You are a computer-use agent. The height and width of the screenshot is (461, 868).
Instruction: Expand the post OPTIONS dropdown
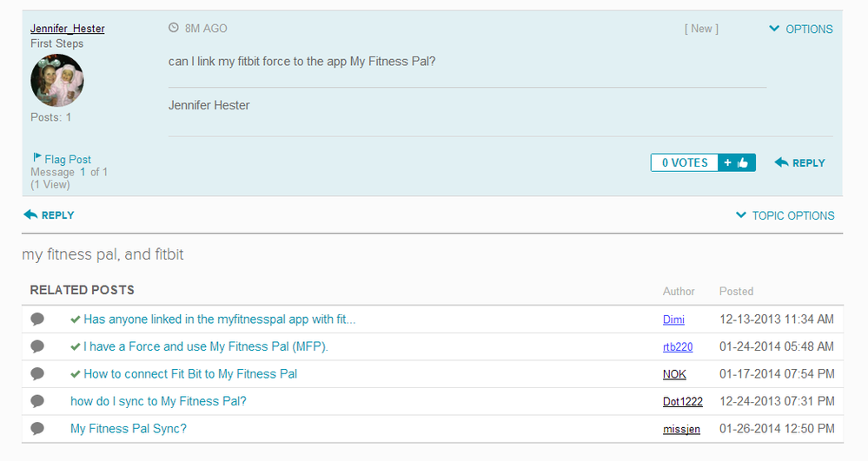(801, 29)
